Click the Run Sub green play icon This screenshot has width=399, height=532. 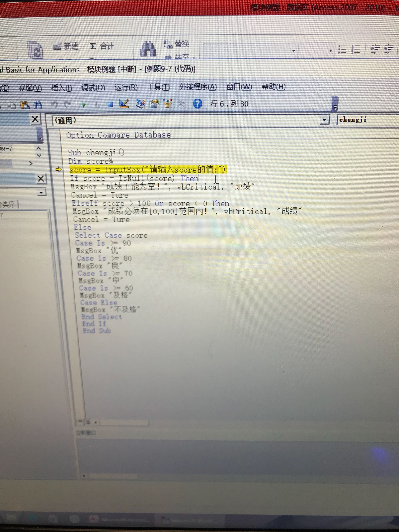pyautogui.click(x=84, y=104)
